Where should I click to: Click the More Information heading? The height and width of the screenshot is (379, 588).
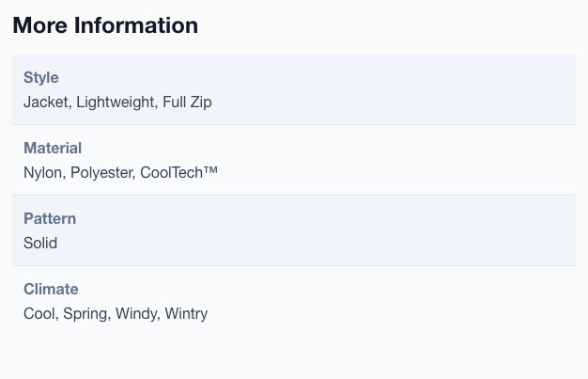[x=105, y=25]
